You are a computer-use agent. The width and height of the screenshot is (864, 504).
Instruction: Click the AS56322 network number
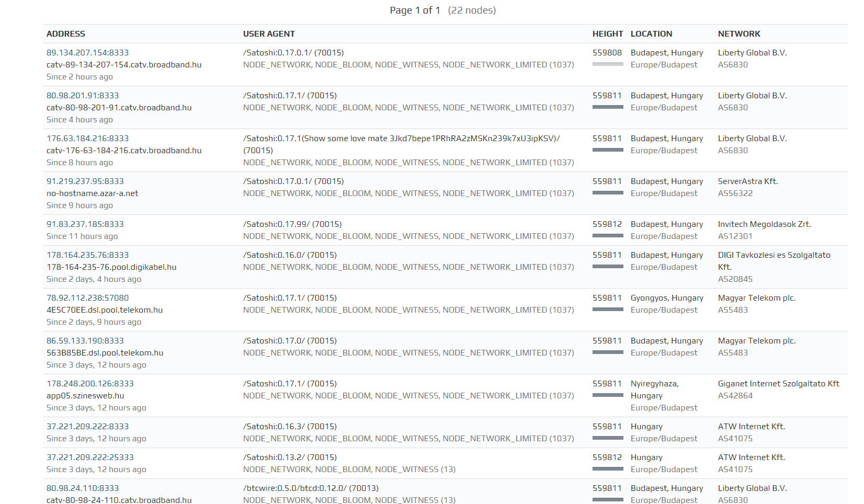tap(735, 193)
